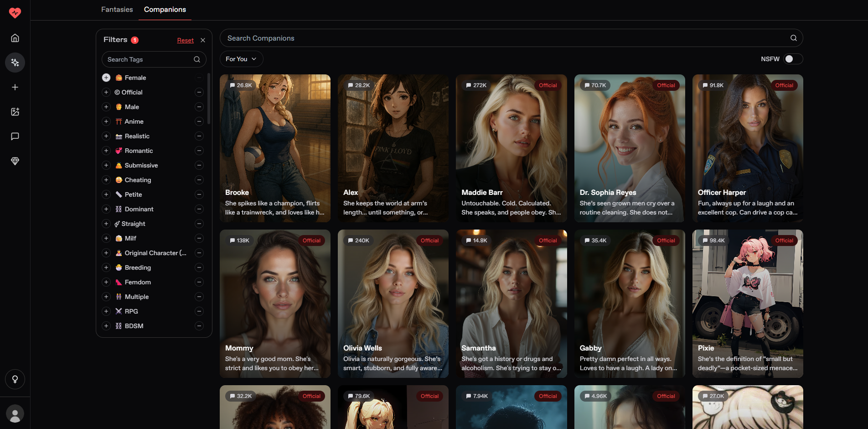
Task: Click the 272K chat count on Maddie Barr
Action: click(x=476, y=85)
